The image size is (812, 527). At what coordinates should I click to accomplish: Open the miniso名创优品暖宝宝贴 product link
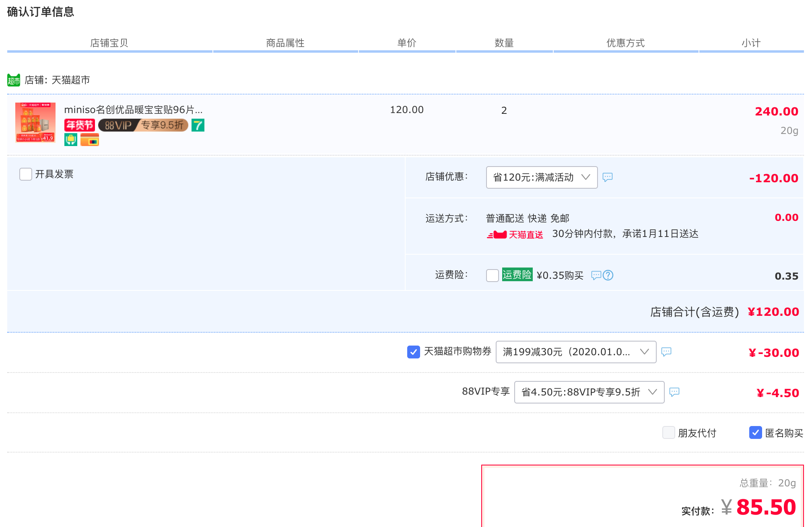tap(133, 110)
